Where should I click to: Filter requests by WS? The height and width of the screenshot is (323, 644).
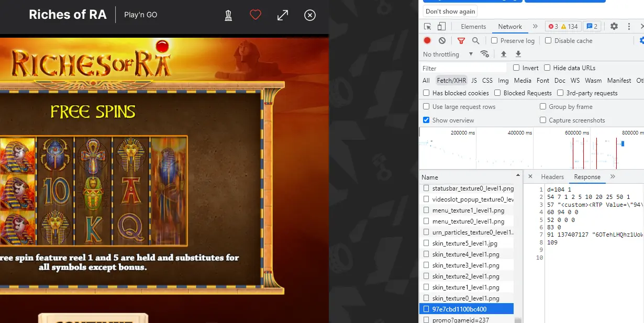[575, 81]
